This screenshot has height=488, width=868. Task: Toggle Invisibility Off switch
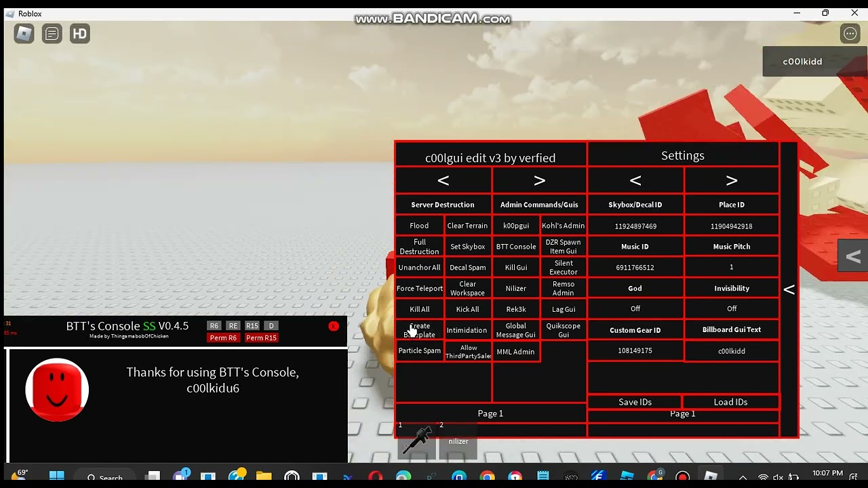click(732, 309)
